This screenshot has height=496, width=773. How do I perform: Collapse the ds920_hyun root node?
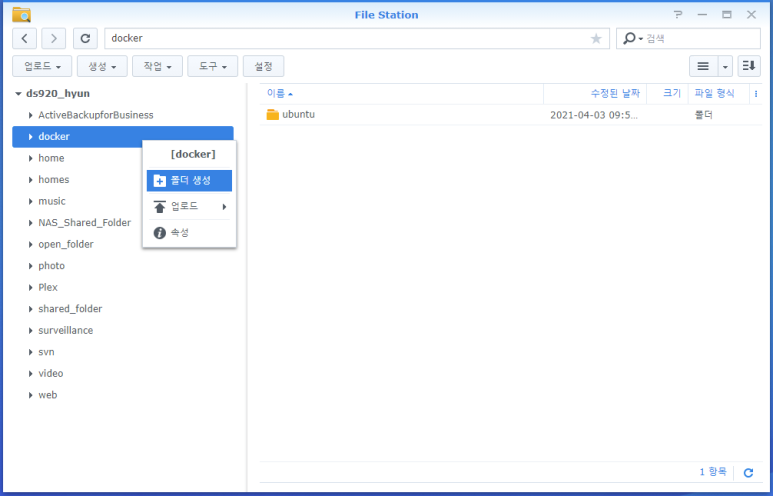click(18, 93)
